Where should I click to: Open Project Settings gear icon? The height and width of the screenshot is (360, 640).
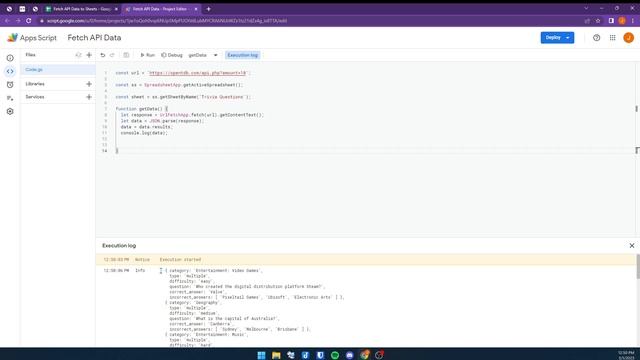tap(10, 111)
